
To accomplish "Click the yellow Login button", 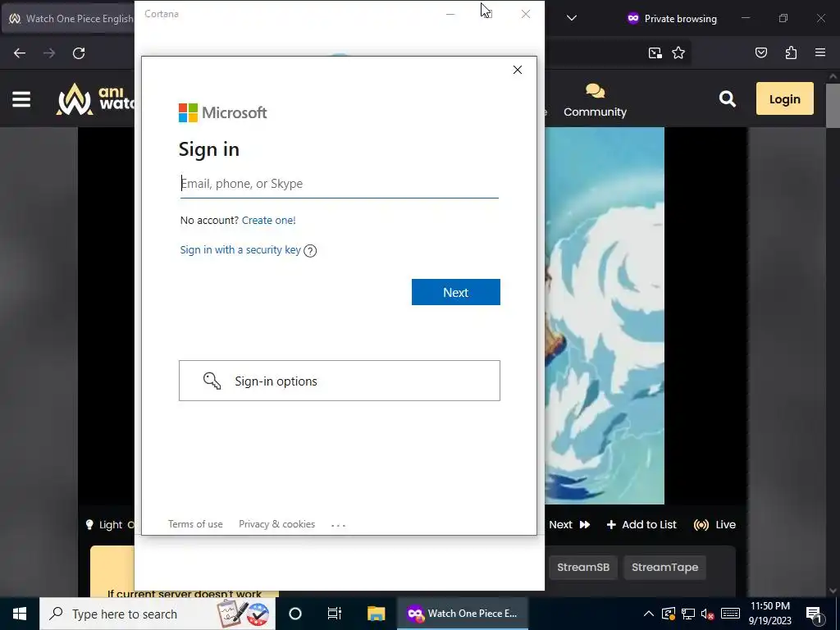I will [x=784, y=98].
